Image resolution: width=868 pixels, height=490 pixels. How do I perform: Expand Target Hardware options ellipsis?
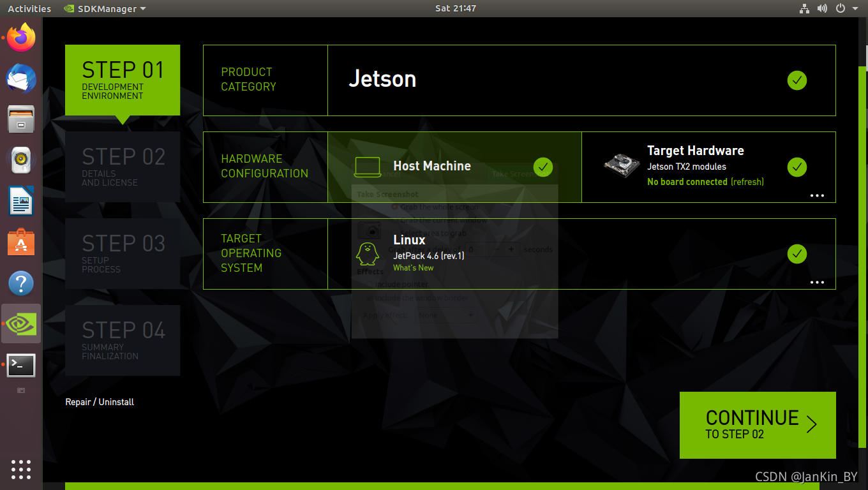817,196
